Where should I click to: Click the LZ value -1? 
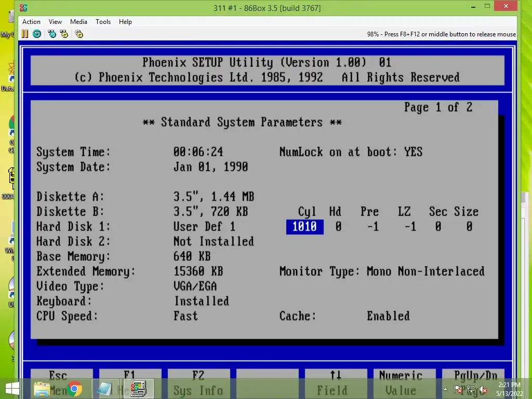[410, 227]
